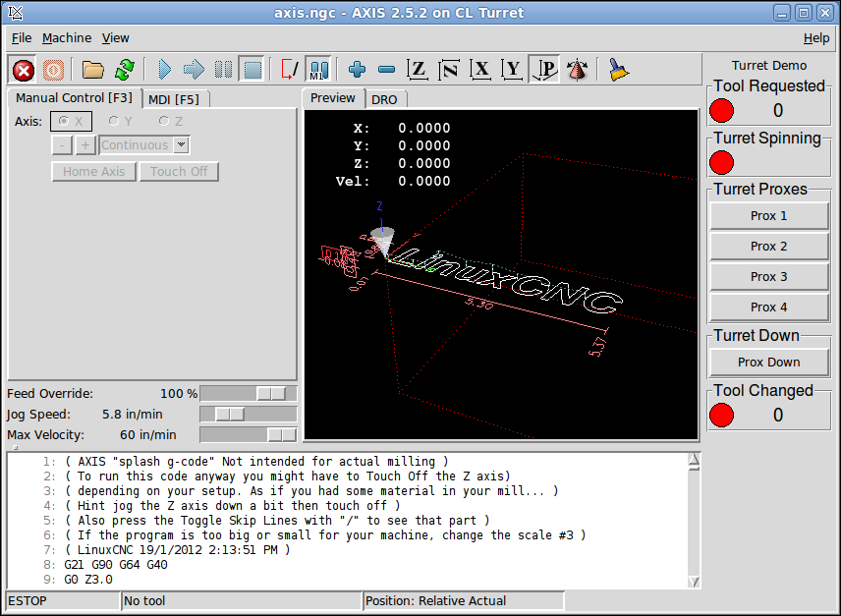Reload the current file
Viewport: 841px width, 616px height.
125,70
